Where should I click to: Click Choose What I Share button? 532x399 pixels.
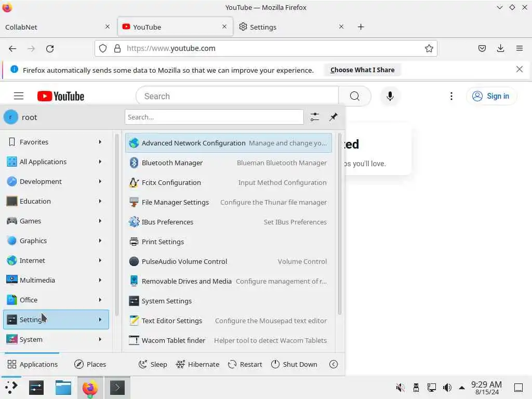coord(362,70)
